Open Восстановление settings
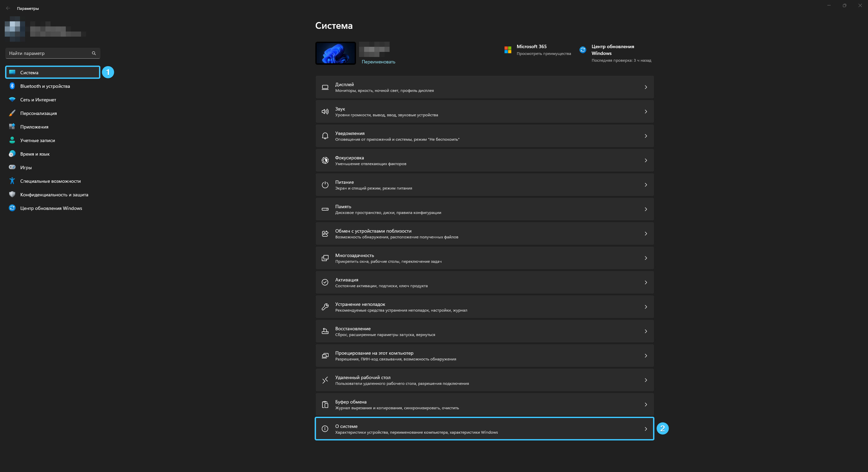 485,331
